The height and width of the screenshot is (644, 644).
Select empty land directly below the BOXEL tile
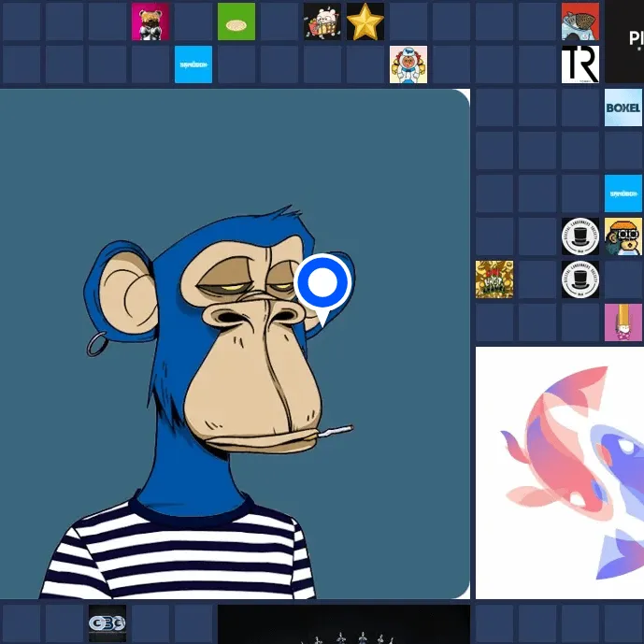coord(623,150)
